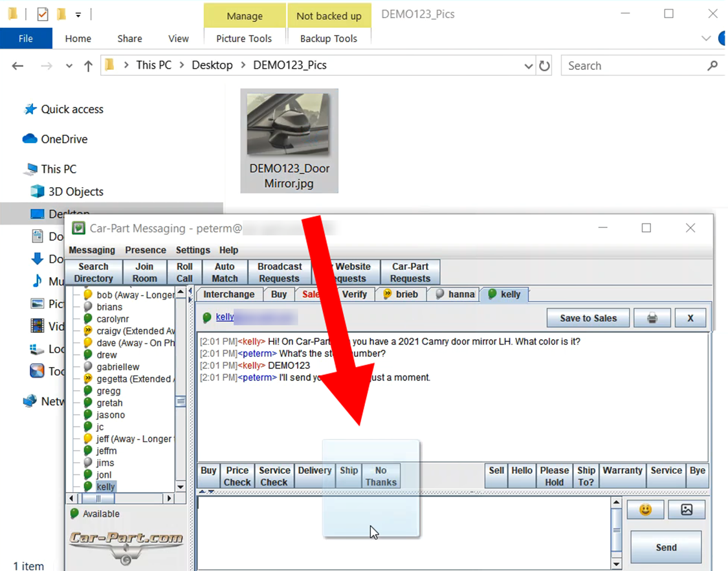Click the Bye quick phrase button
Viewport: 728px width, 571px height.
click(x=698, y=476)
